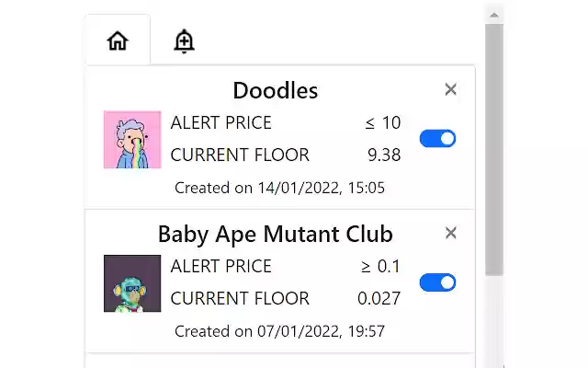Click Baby Ape CURRENT FLOOR label
588x368 pixels.
tap(240, 298)
